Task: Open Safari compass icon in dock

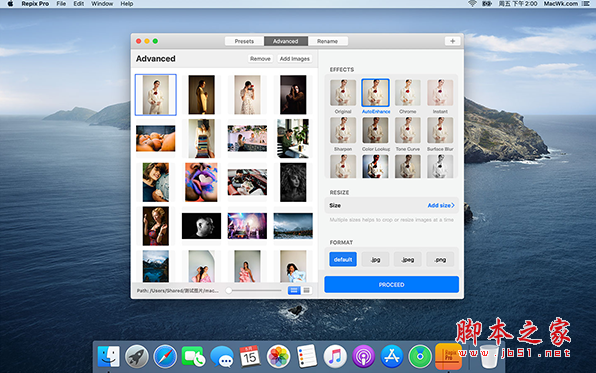Action: [x=165, y=357]
